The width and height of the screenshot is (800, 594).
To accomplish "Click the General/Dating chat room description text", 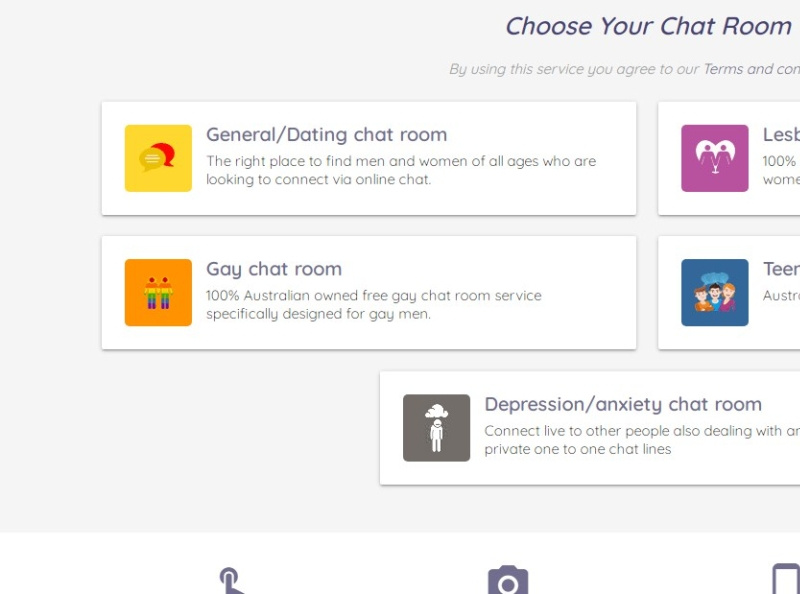I will [x=400, y=170].
